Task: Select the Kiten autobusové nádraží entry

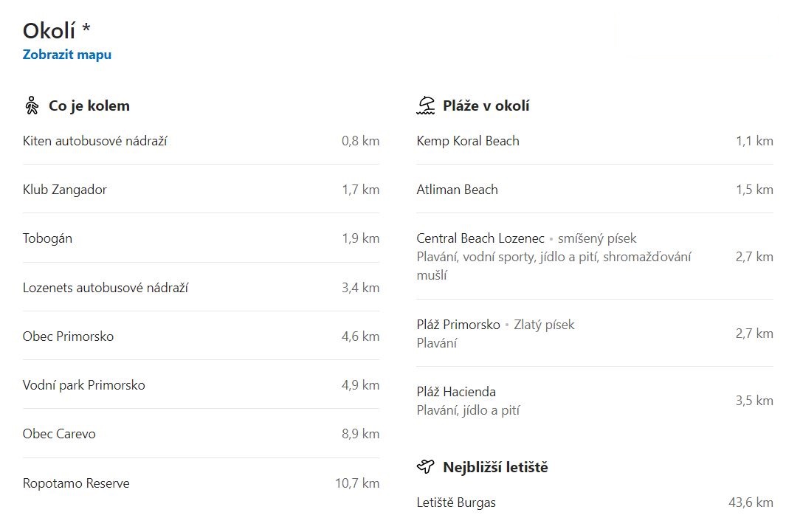Action: click(201, 141)
